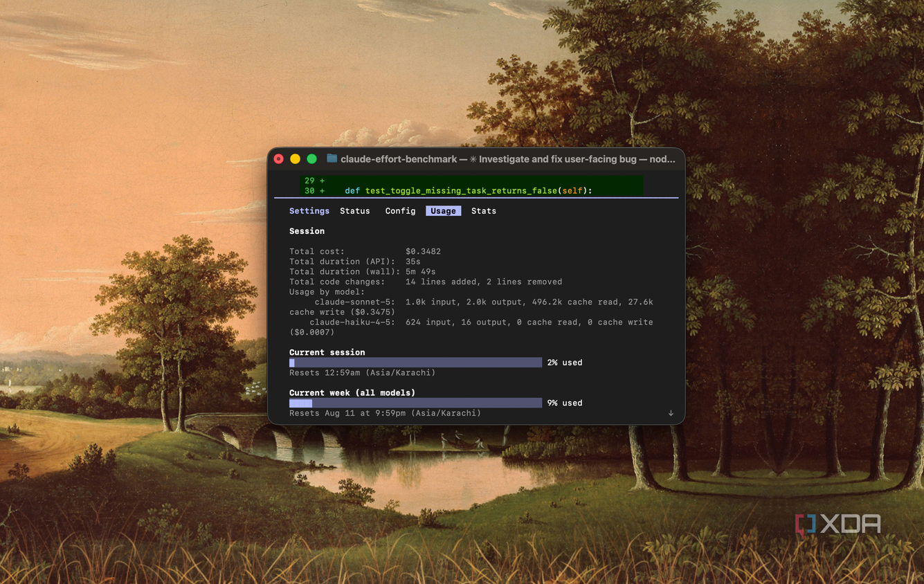Image resolution: width=924 pixels, height=584 pixels.
Task: Click 'Resets Aug 11 at 9:59pm (Asia/Karachi)'
Action: click(385, 413)
